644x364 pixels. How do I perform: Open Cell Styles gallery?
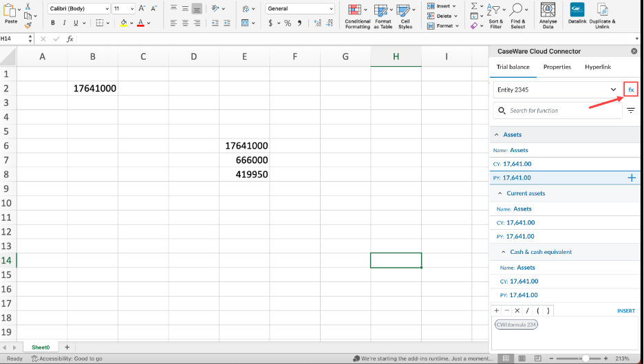405,17
